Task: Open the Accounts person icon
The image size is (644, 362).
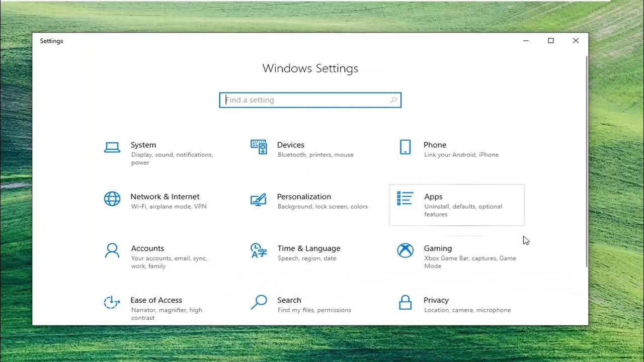Action: pyautogui.click(x=112, y=250)
